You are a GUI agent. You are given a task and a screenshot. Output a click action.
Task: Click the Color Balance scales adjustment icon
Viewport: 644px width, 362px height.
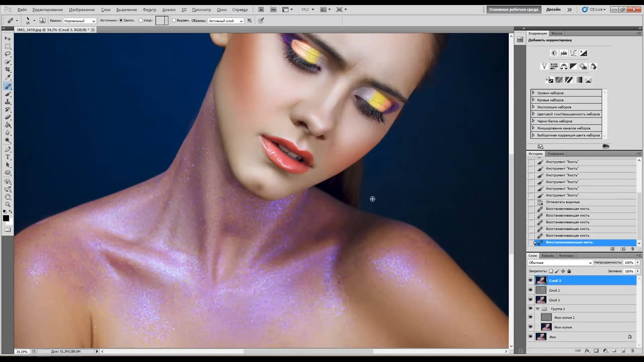564,66
